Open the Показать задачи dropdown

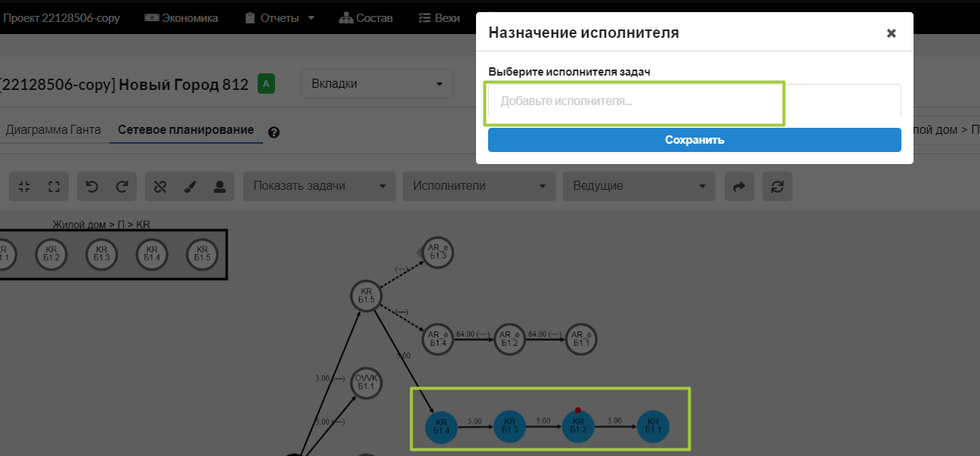point(320,186)
